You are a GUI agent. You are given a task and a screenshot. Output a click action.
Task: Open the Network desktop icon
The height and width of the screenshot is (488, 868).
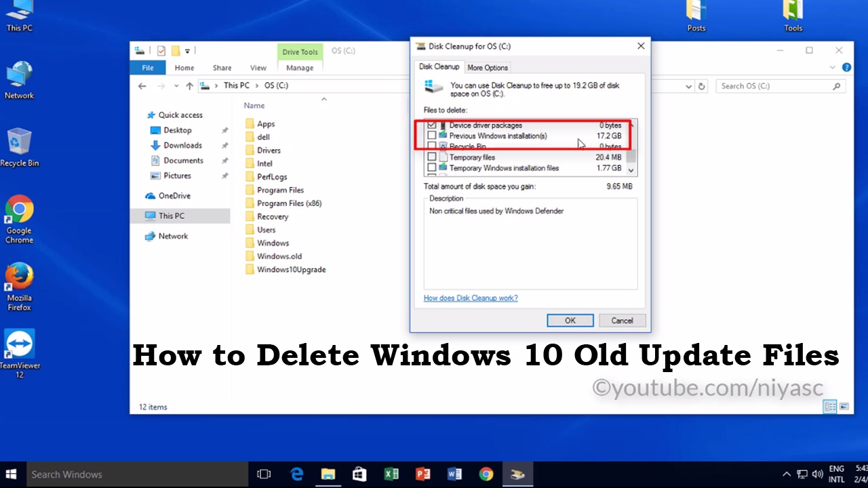tap(19, 80)
